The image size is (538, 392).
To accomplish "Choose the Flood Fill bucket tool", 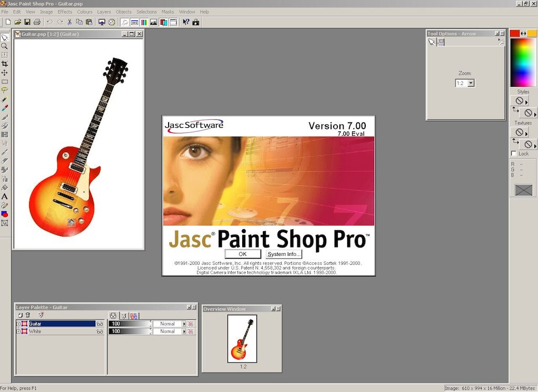I will point(5,187).
